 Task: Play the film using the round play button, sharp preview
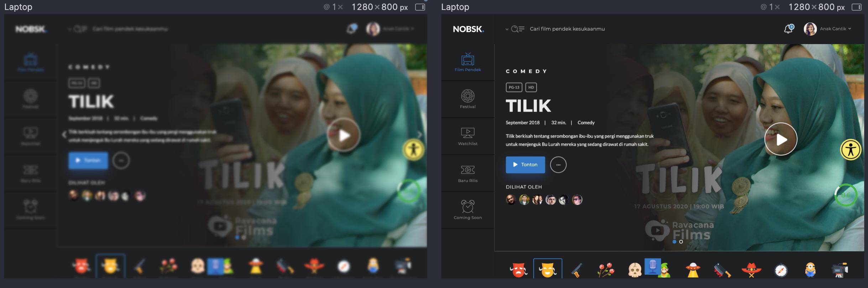click(x=780, y=139)
